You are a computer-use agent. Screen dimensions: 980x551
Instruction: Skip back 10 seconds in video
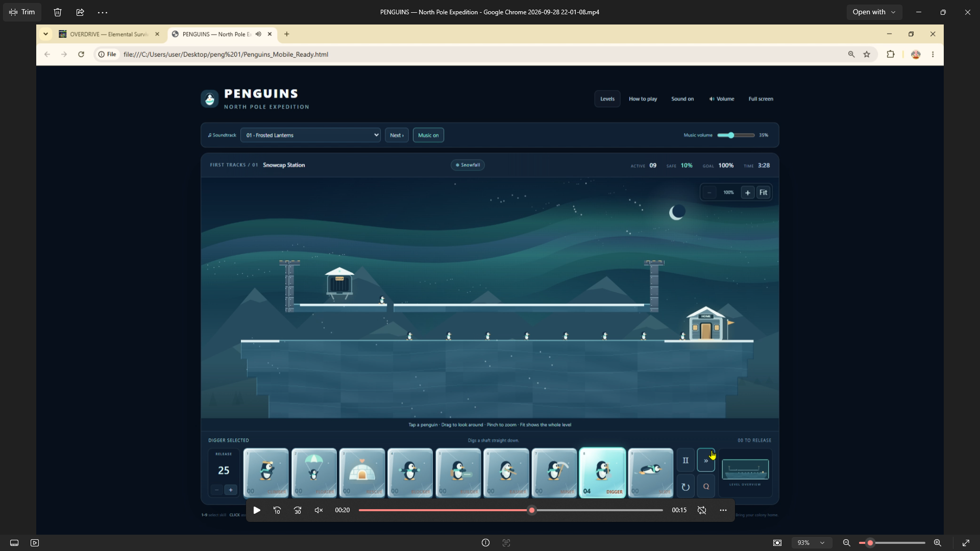click(x=277, y=510)
